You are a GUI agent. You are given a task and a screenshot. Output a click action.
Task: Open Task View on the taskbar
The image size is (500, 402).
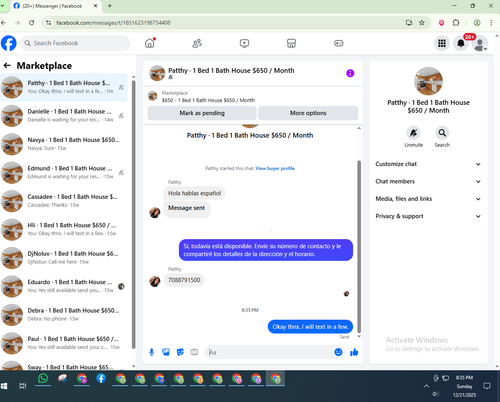tap(23, 386)
